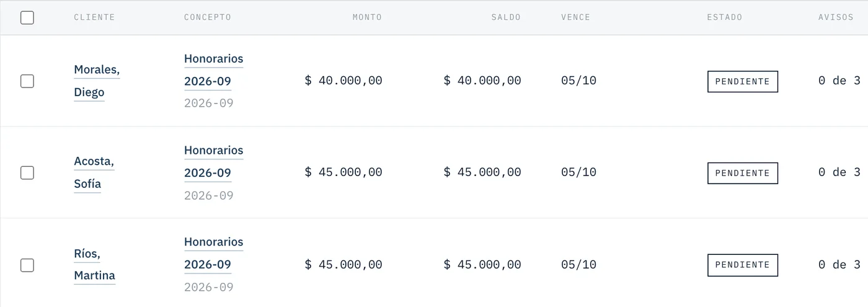
Task: Click gray period 2026-09 under Morales concept
Action: pos(209,104)
